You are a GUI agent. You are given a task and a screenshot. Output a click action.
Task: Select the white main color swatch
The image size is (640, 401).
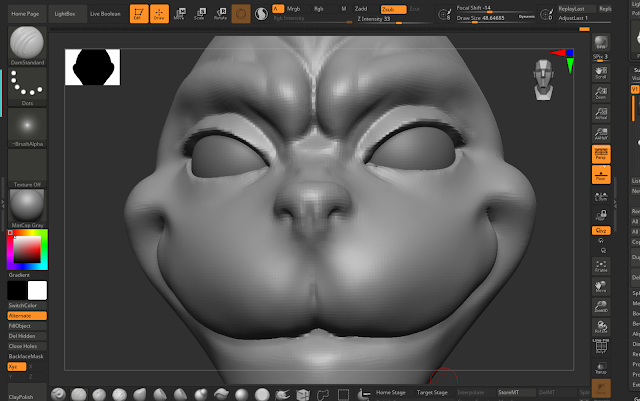[37, 290]
